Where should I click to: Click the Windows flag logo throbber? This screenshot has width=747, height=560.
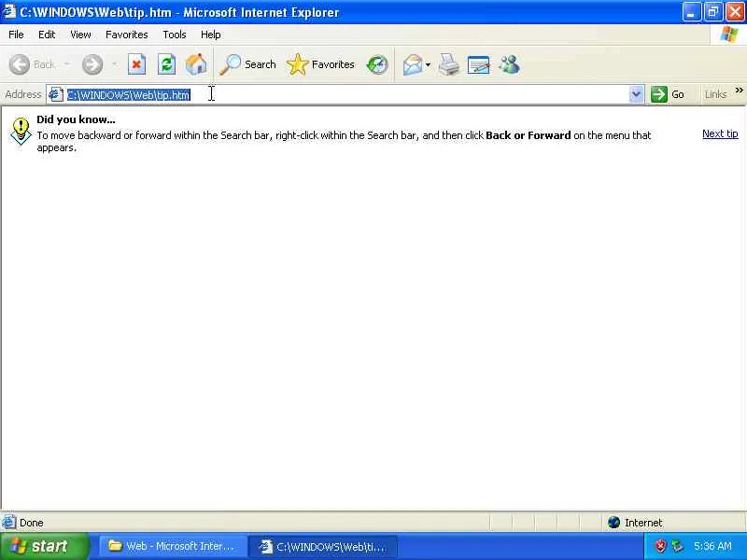click(728, 35)
